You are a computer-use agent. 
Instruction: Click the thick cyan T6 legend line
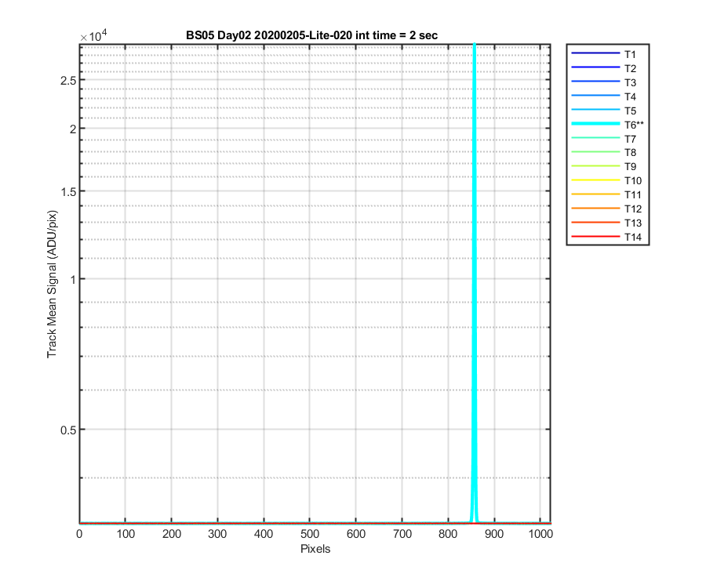point(595,124)
